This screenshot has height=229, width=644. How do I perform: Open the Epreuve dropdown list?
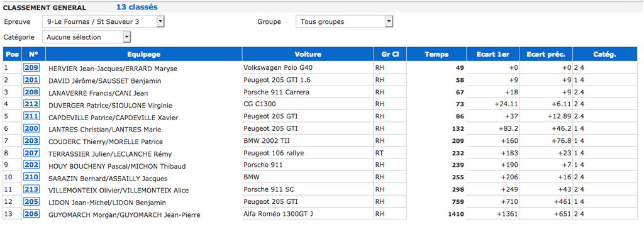(x=104, y=22)
